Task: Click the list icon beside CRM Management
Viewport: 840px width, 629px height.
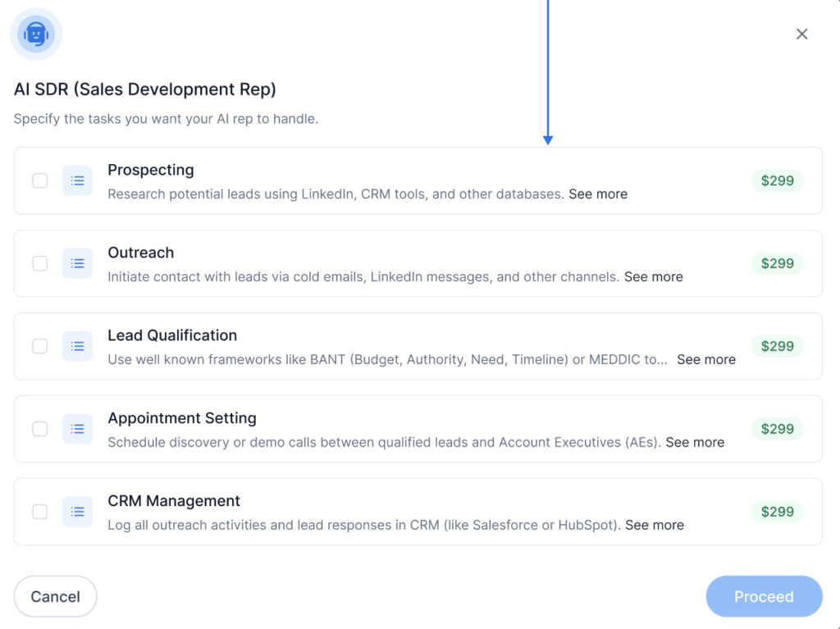Action: coord(78,512)
